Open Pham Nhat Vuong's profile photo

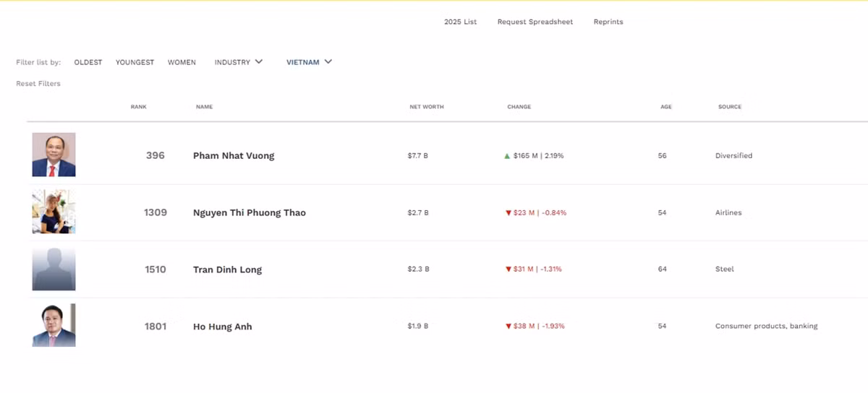click(54, 155)
